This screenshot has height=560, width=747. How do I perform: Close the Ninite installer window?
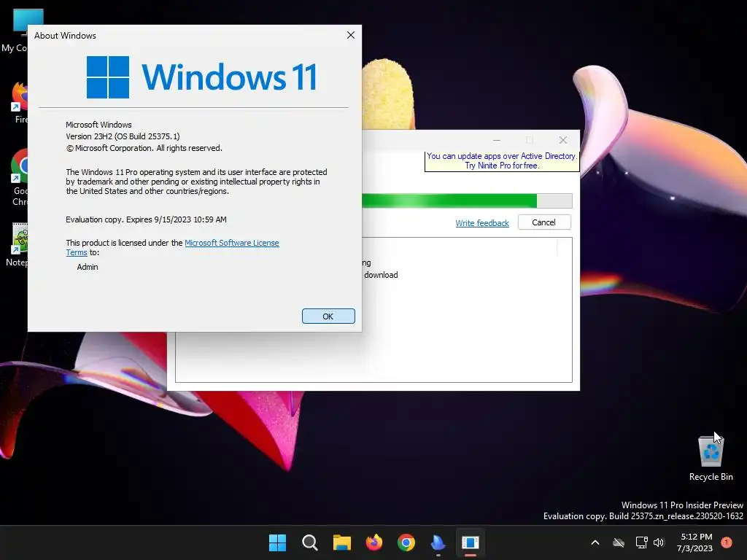[x=563, y=140]
